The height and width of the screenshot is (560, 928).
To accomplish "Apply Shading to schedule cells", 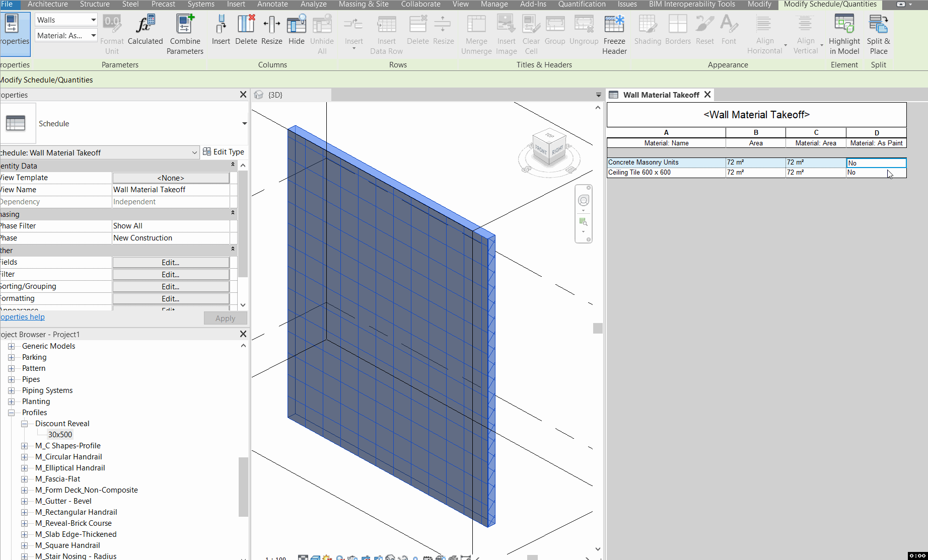I will click(x=648, y=30).
